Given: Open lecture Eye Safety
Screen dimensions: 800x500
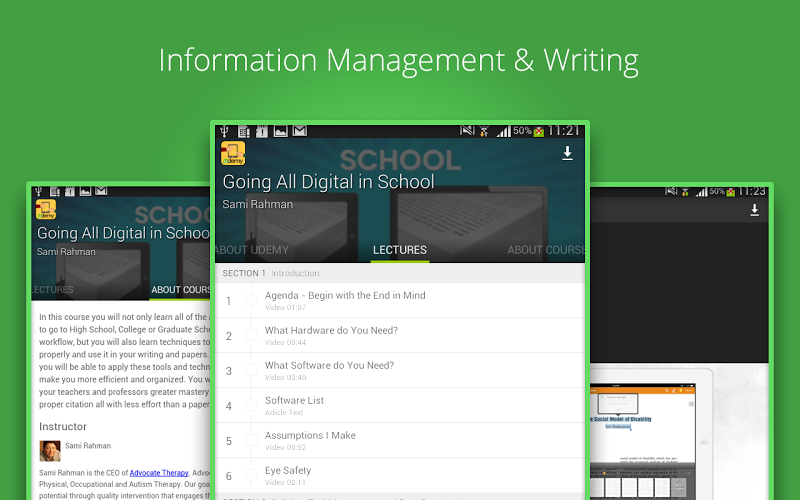Looking at the screenshot, I should coord(400,475).
